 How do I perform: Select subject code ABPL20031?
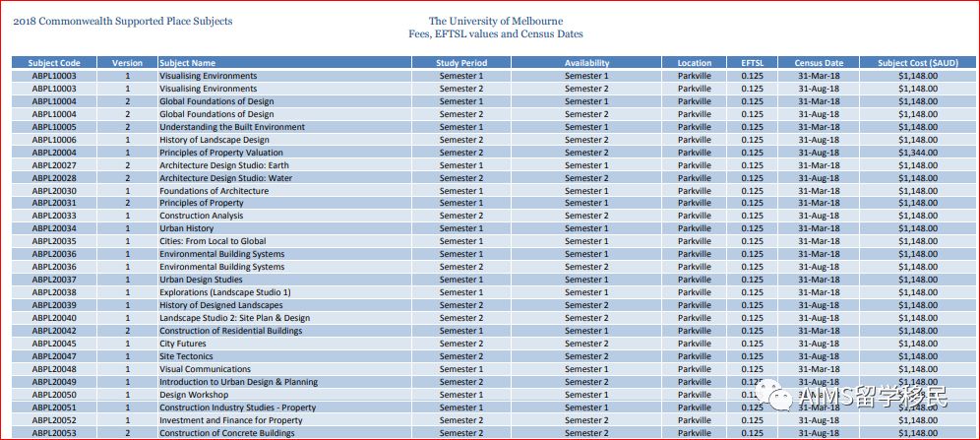pos(54,203)
